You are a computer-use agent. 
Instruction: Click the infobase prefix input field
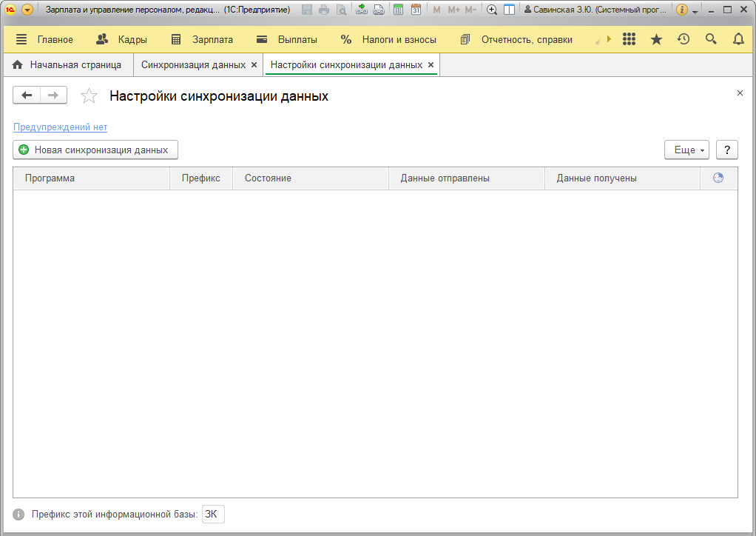212,515
